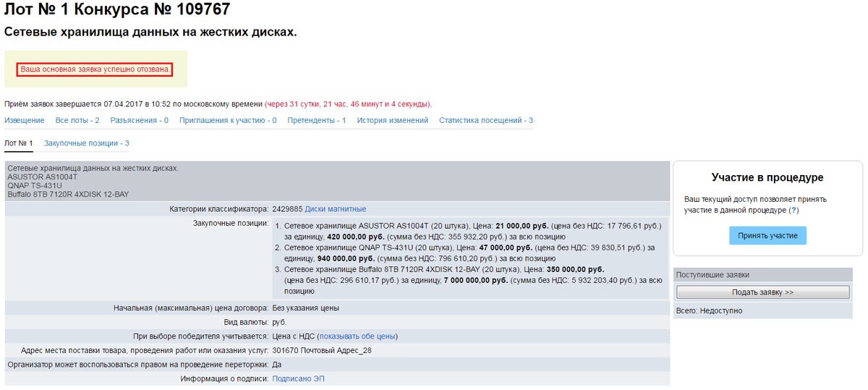
Task: Open Разъяснения - 0 section
Action: 140,120
